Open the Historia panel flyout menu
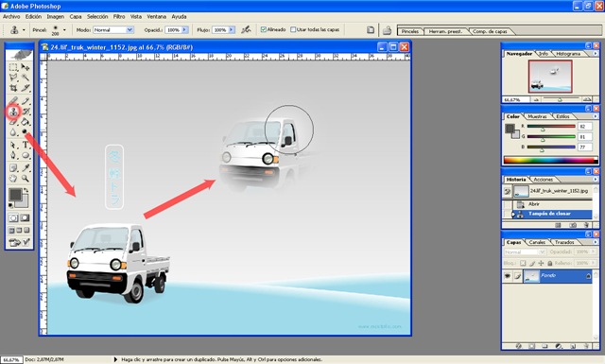Screen dimensions: 605x364 (595, 180)
